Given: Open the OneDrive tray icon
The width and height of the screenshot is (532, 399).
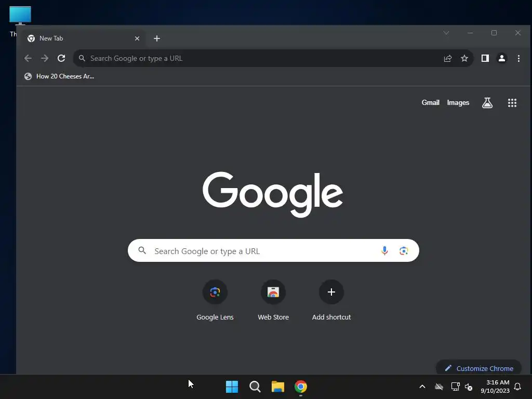Looking at the screenshot, I should (x=439, y=387).
